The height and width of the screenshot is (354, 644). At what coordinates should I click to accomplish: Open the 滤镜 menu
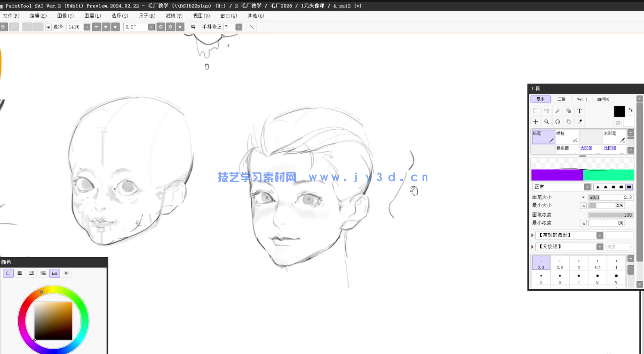174,16
